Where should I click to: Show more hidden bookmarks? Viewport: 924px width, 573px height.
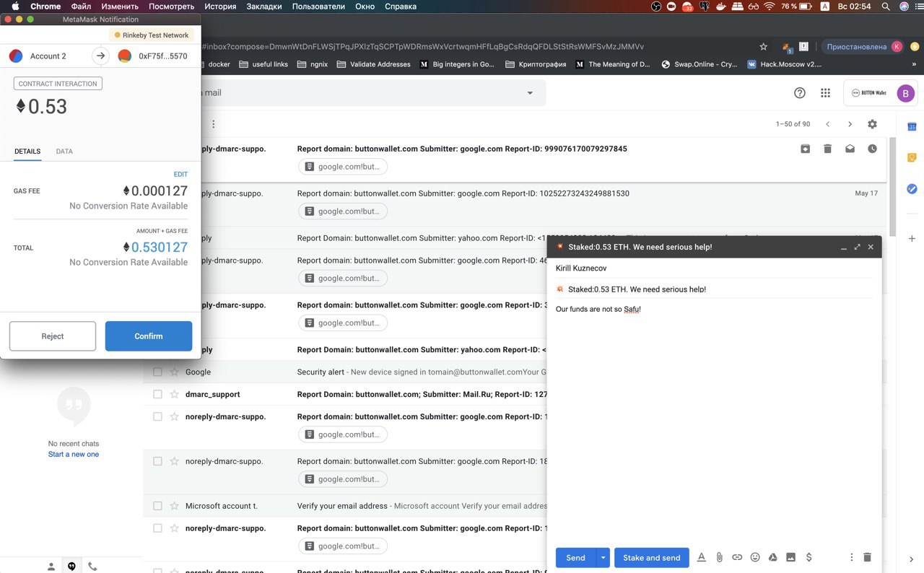point(914,64)
